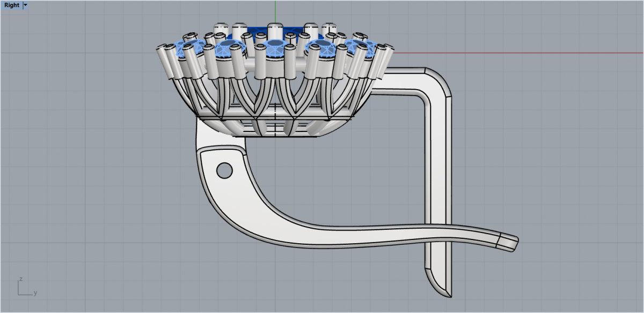Screen dimensions: 644x313
Task: Click the y axis label in axes icon
Action: (x=35, y=293)
